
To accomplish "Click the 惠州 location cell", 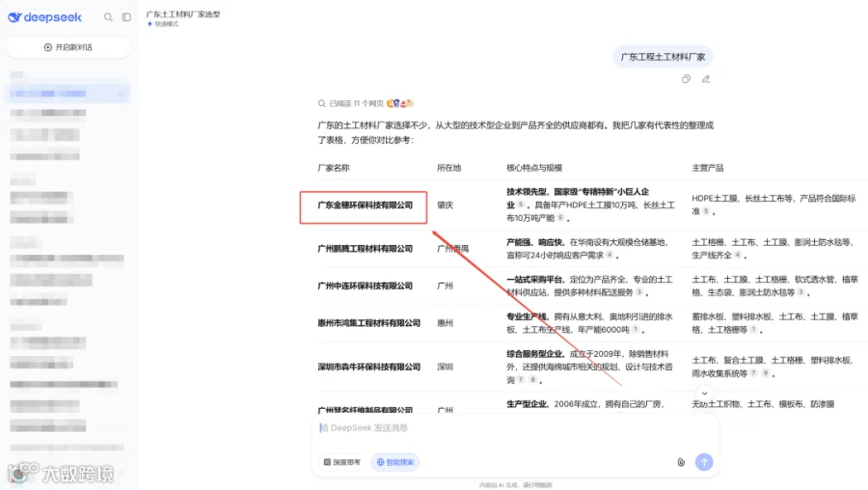I will pyautogui.click(x=445, y=323).
